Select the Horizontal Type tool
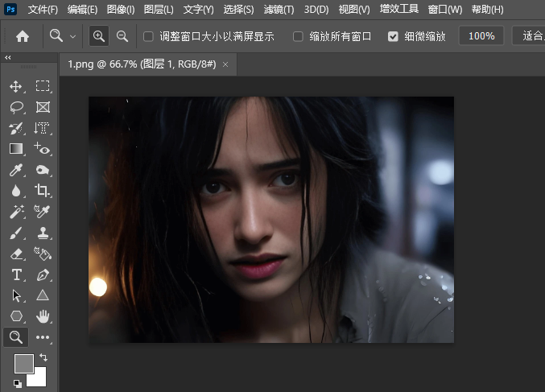The width and height of the screenshot is (545, 392). [16, 275]
